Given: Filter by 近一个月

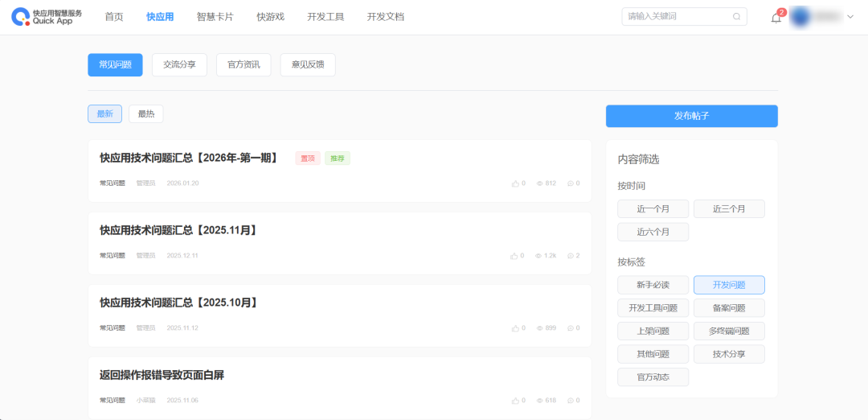Looking at the screenshot, I should (653, 209).
